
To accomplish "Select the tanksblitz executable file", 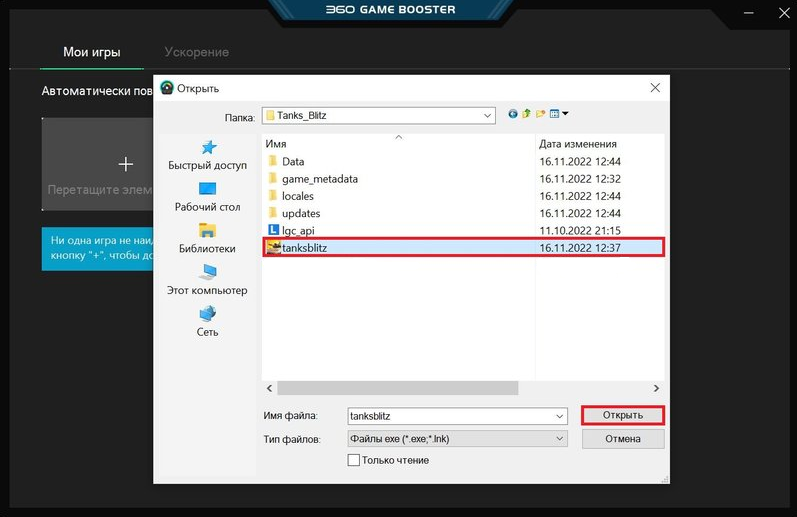I will (464, 248).
